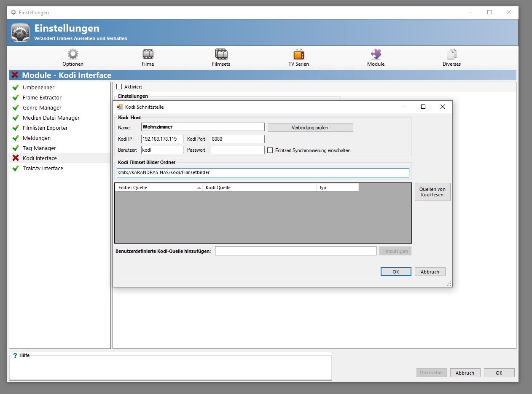Open the TV Serien settings section
Screen dimensions: 532x394
(x=298, y=58)
